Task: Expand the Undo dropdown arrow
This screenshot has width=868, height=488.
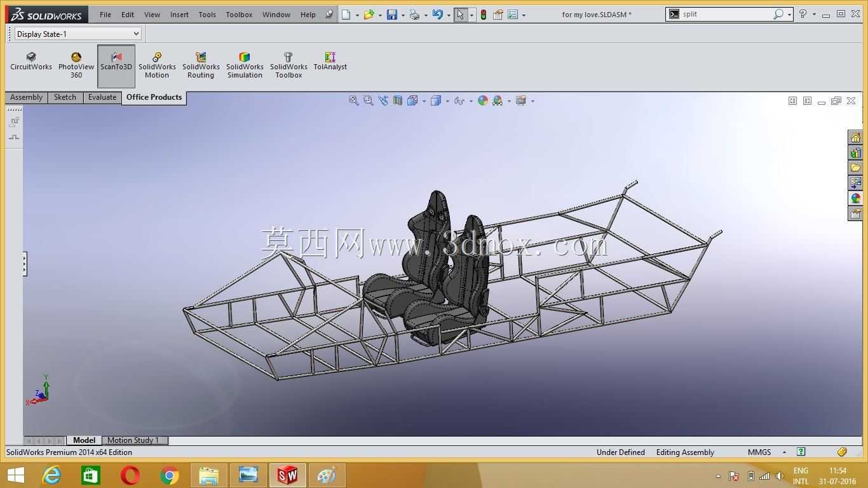Action: pos(448,15)
